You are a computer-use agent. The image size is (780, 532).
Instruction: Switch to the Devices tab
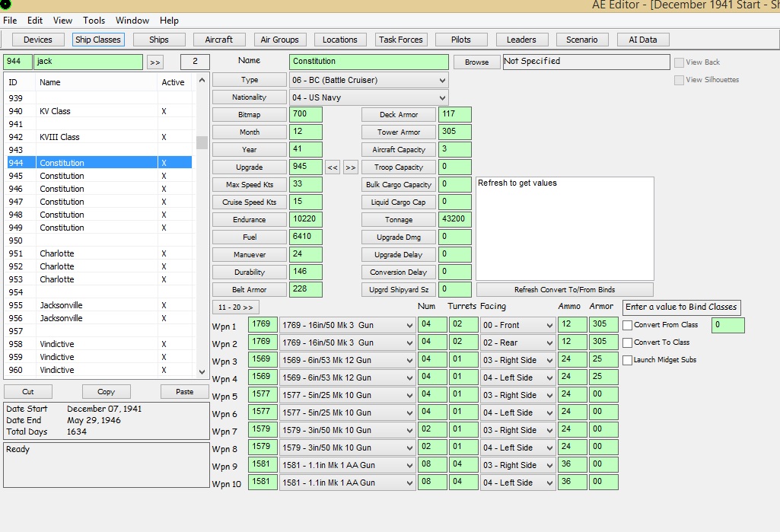tap(38, 40)
